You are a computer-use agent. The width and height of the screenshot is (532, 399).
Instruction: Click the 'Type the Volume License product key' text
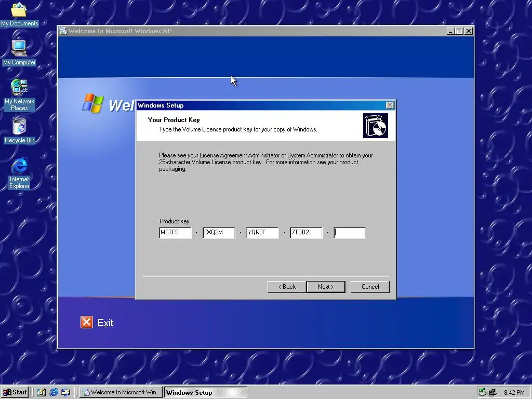tap(238, 129)
